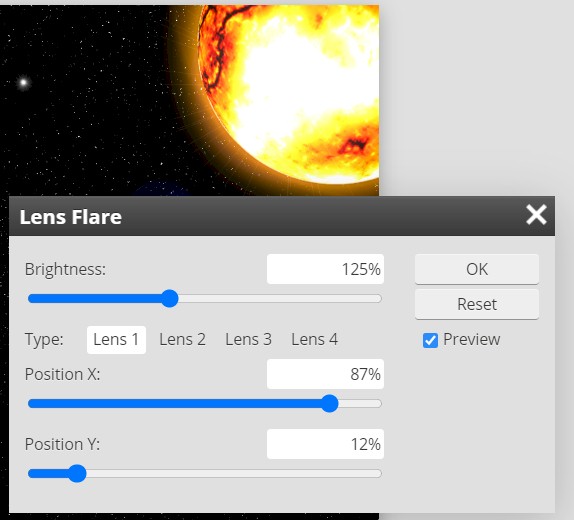Image resolution: width=574 pixels, height=520 pixels.
Task: Click the Brightness slider handle
Action: coord(169,298)
